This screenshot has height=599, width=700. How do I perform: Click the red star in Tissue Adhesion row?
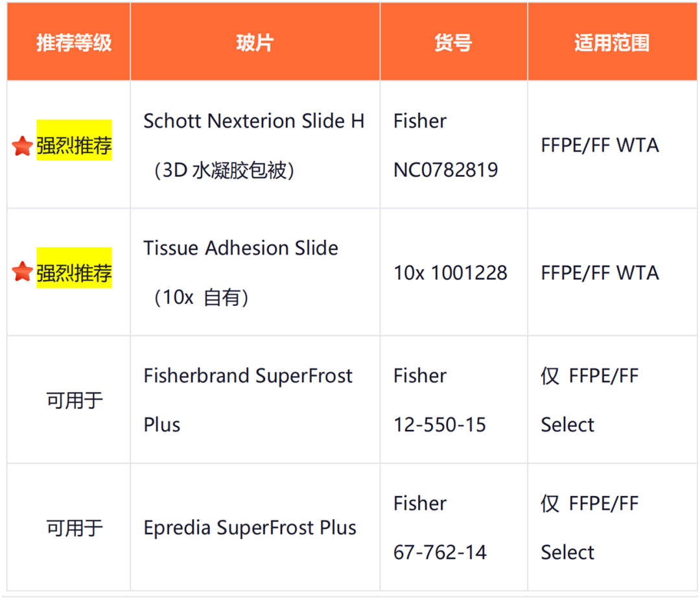point(22,272)
